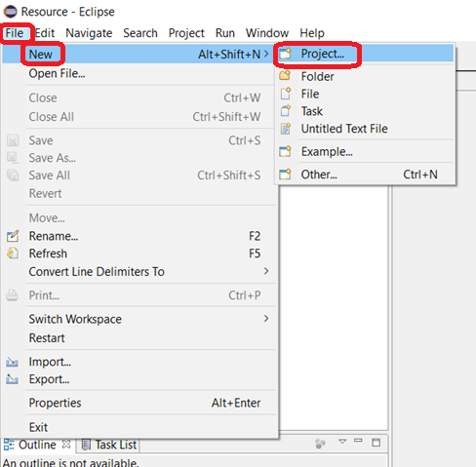
Task: Click the new File icon in the submenu
Action: point(286,94)
